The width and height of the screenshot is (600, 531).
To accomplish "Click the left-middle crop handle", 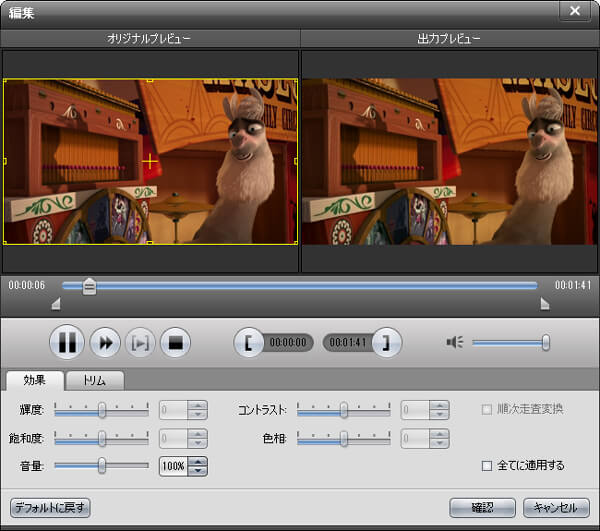I will pos(5,161).
